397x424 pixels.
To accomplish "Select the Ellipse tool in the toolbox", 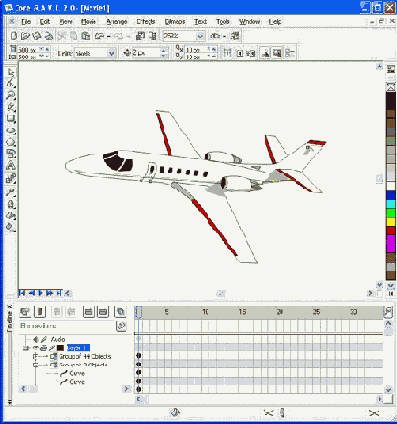I will pyautogui.click(x=11, y=130).
